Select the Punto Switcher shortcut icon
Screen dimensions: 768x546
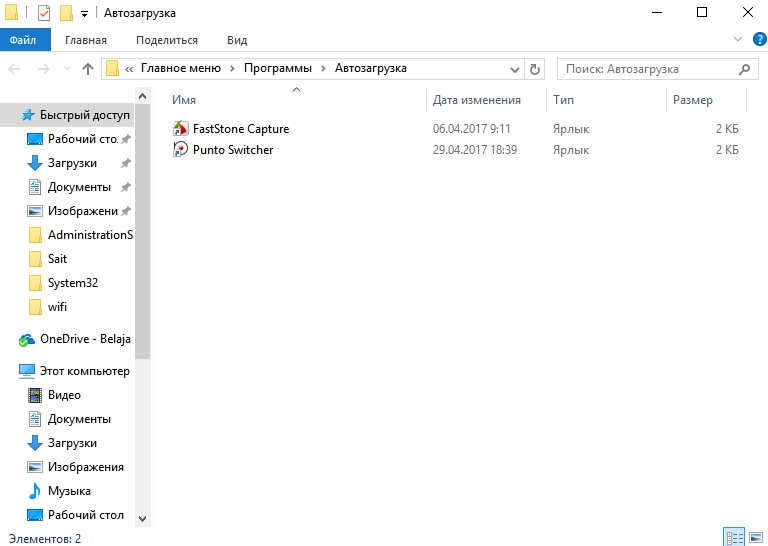point(180,149)
